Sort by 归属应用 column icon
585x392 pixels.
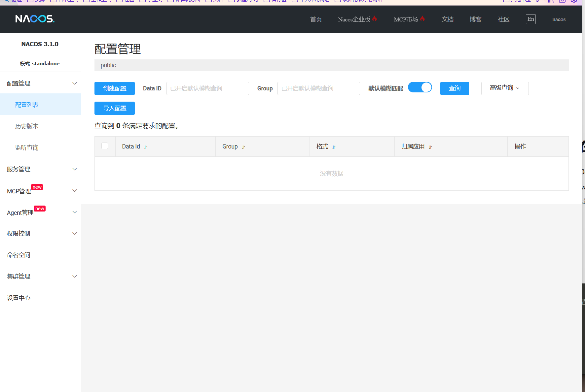click(x=430, y=147)
